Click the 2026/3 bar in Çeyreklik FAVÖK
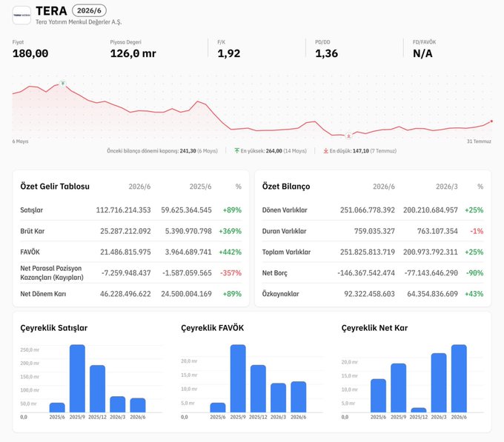The width and height of the screenshot is (504, 442). pyautogui.click(x=279, y=398)
